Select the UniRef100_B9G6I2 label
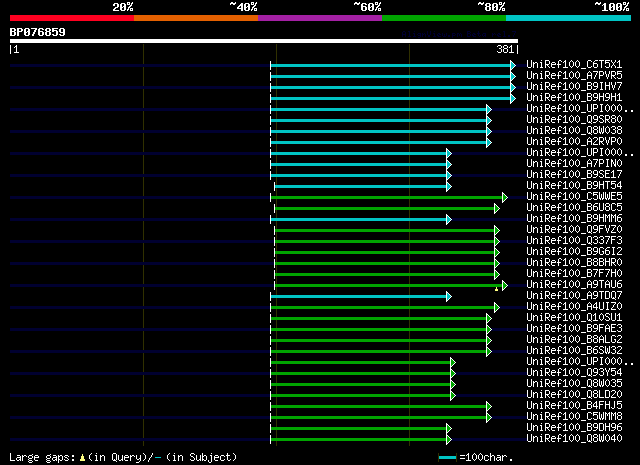Image resolution: width=640 pixels, height=465 pixels. [574, 252]
